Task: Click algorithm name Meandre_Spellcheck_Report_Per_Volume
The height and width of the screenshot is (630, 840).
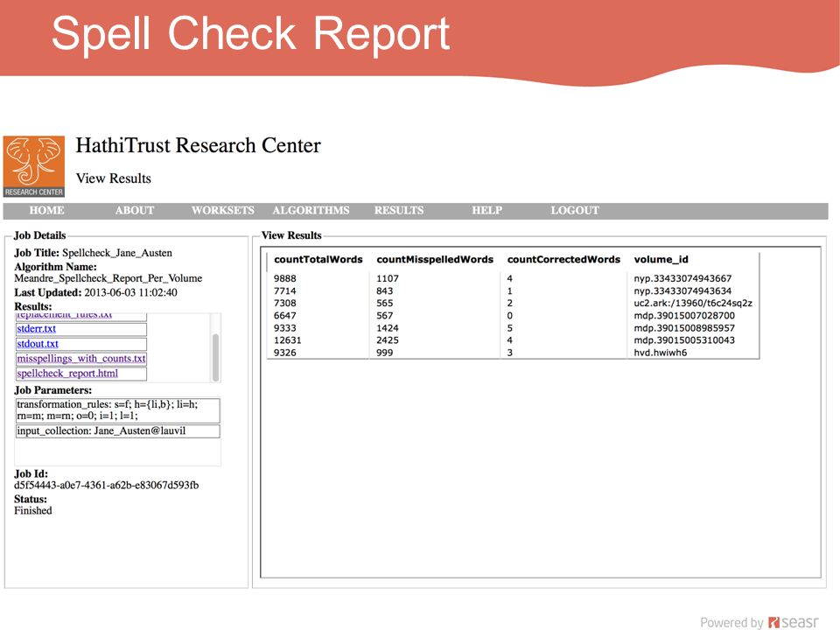Action: click(108, 278)
